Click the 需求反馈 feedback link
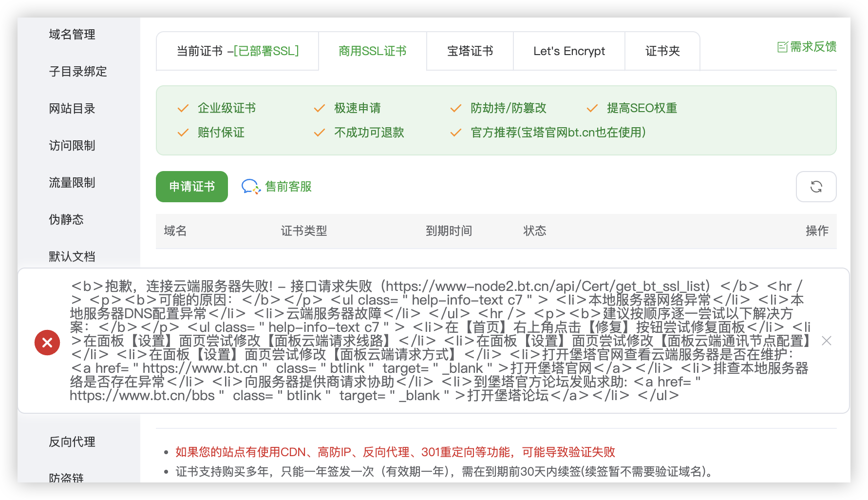Image resolution: width=868 pixels, height=500 pixels. click(x=807, y=47)
